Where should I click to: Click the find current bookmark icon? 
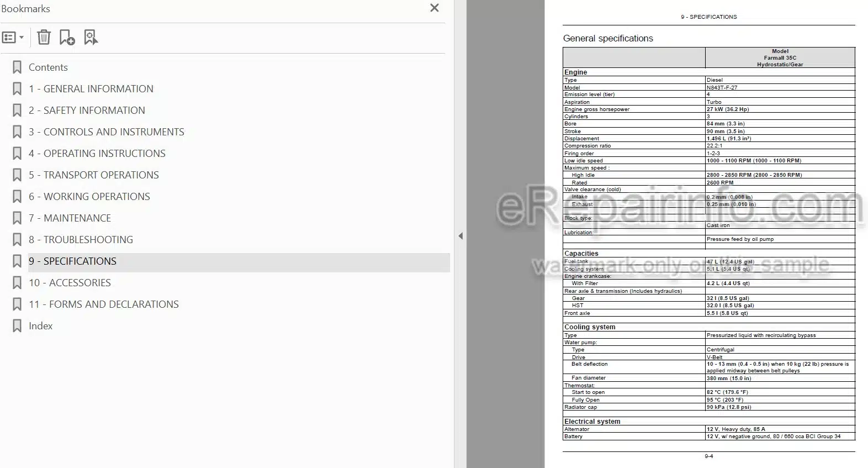91,38
